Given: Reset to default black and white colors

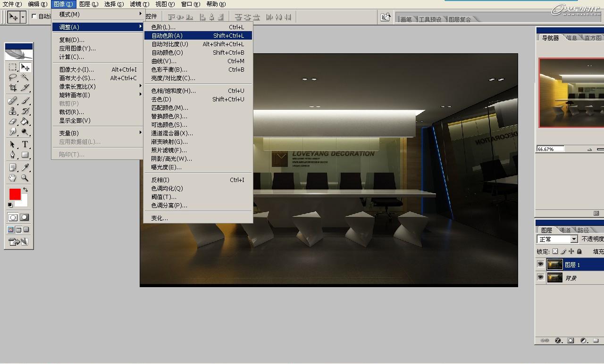Looking at the screenshot, I should pyautogui.click(x=10, y=205).
